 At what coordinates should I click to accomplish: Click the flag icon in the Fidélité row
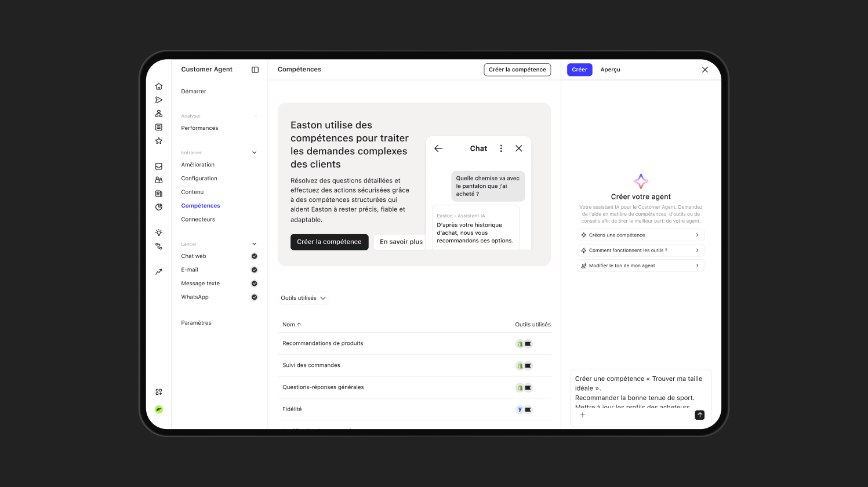tap(528, 409)
